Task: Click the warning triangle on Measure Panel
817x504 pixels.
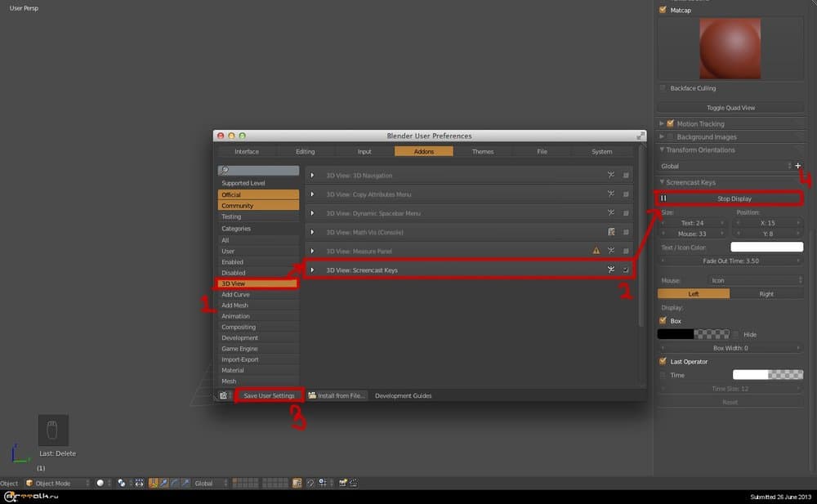Action: 596,251
